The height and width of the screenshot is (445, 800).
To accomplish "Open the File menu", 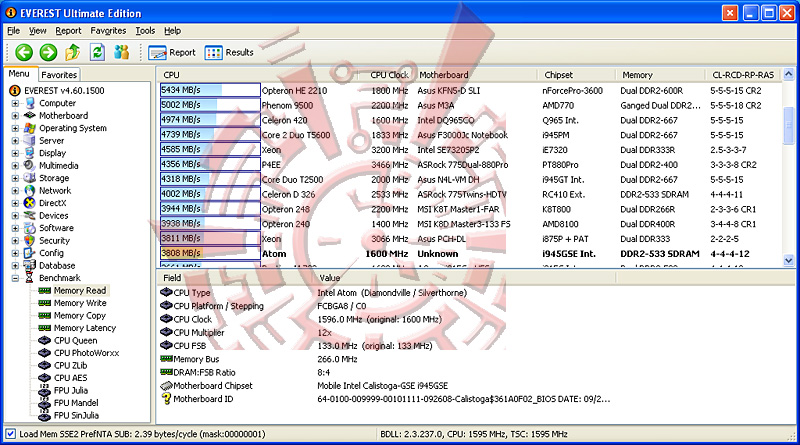I will pyautogui.click(x=13, y=31).
